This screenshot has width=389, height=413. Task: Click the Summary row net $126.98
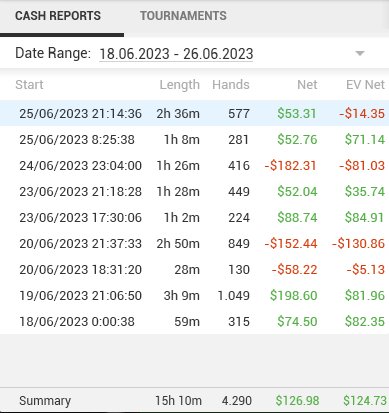point(297,400)
